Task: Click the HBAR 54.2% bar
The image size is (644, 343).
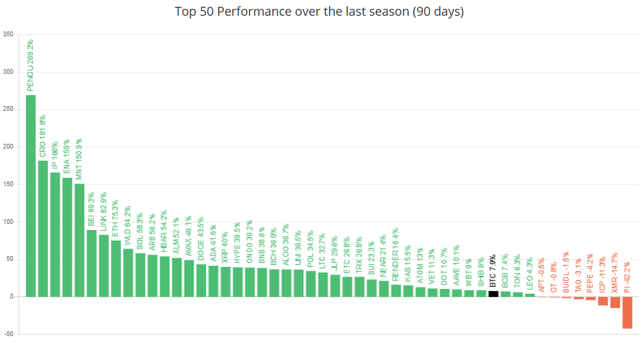Action: coord(164,276)
